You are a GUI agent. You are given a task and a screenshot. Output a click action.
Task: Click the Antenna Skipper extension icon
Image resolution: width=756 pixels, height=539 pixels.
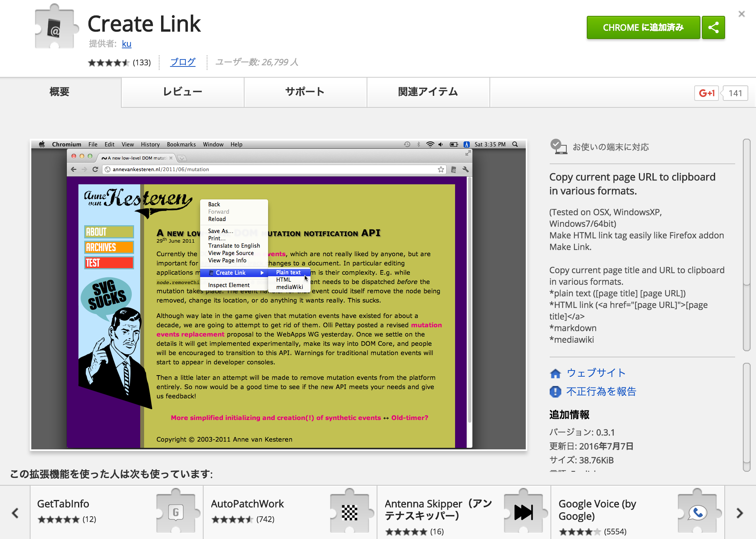pyautogui.click(x=523, y=512)
